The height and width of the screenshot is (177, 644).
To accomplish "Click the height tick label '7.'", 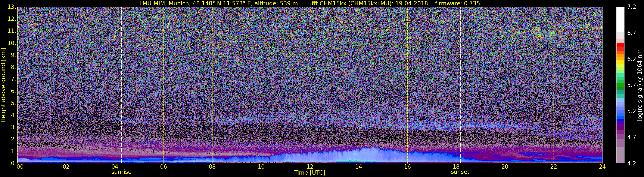I will pos(13,79).
